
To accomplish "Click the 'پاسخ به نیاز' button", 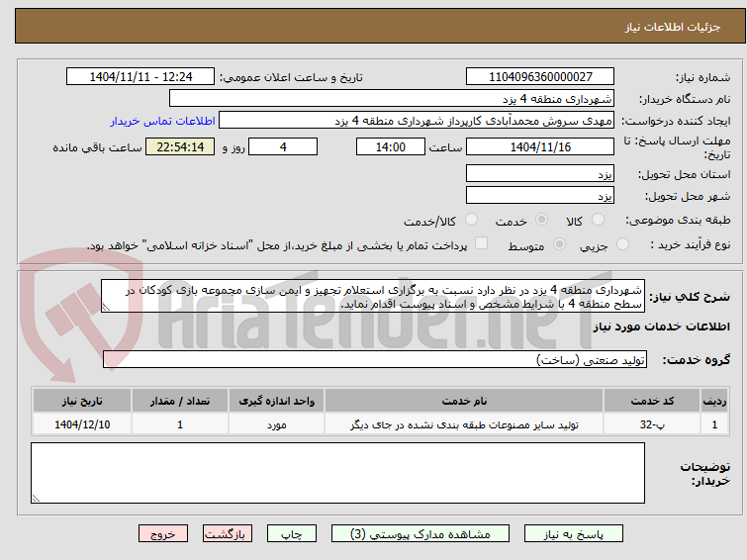I will tap(573, 534).
